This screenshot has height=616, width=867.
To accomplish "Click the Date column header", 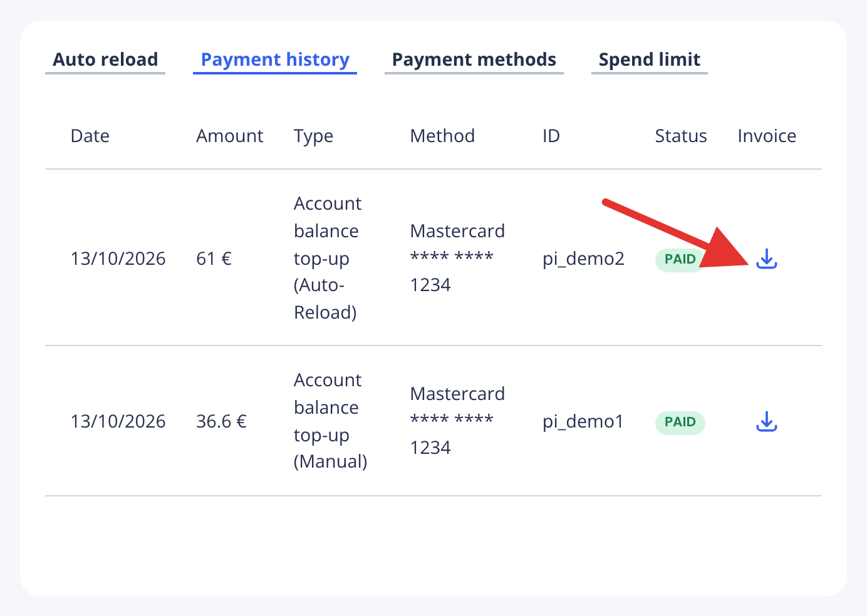I will (90, 136).
